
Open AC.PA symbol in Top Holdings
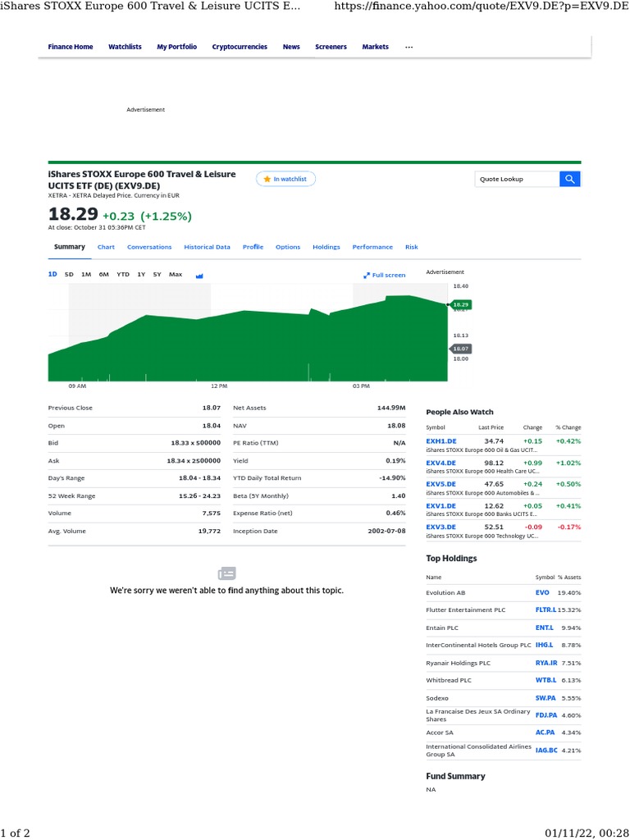click(x=545, y=733)
